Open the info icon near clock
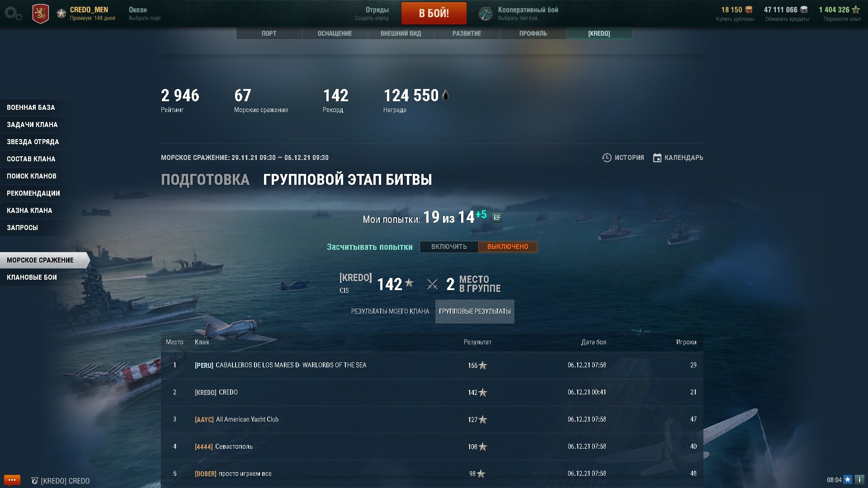The height and width of the screenshot is (488, 868). [859, 479]
